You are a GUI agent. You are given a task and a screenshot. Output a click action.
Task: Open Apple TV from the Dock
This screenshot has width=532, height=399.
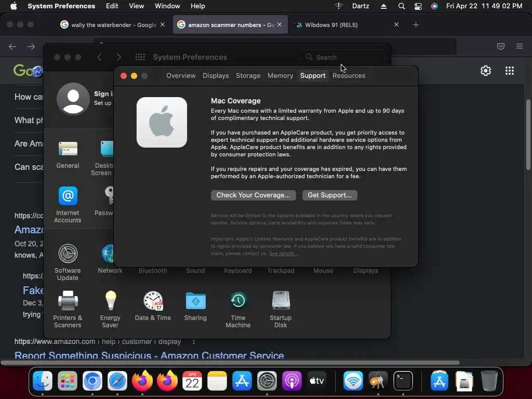[x=316, y=381]
